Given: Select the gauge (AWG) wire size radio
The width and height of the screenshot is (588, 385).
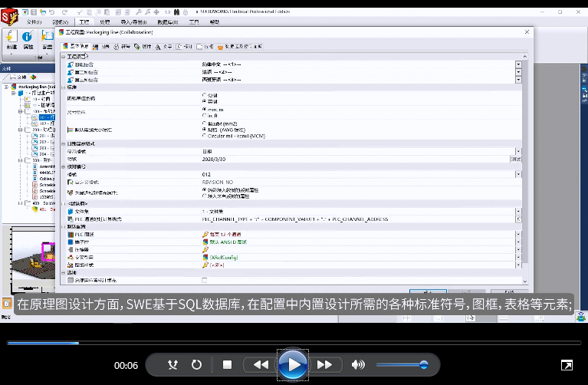Looking at the screenshot, I should tap(205, 130).
